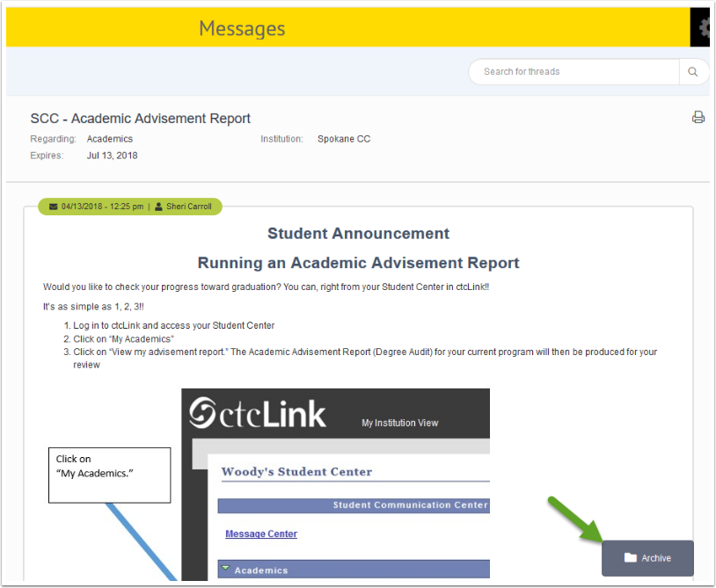Click the 'Regarding:' field label
The image size is (716, 588).
(x=53, y=139)
